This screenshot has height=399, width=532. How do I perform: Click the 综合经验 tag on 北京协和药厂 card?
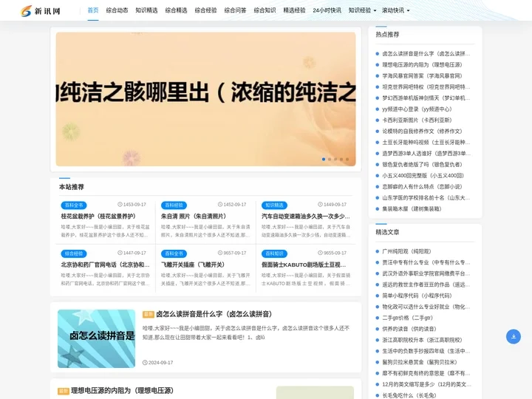[74, 253]
